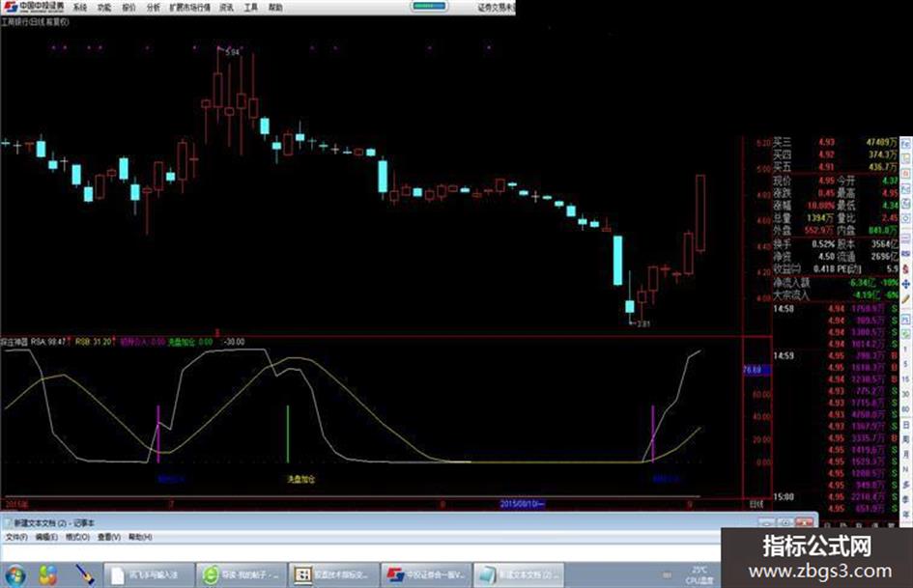913x588 pixels.
Task: Click the 现价 4.95 value
Action: [x=826, y=182]
